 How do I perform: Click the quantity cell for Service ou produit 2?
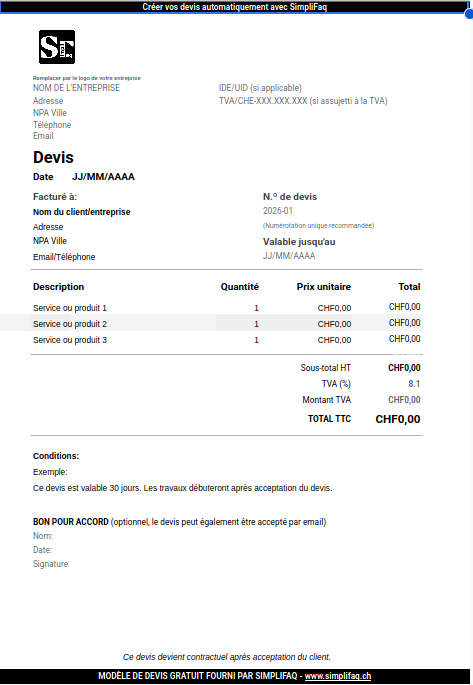tap(256, 324)
